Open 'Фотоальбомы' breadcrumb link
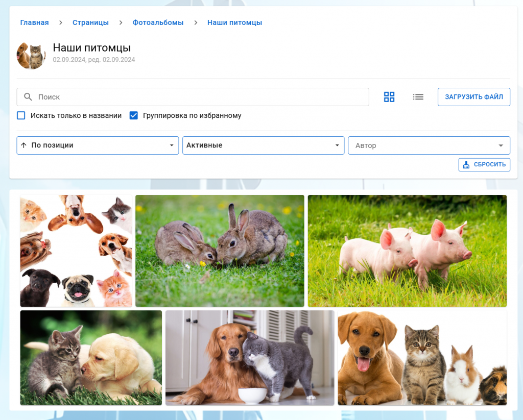Viewport: 523px width, 420px height. click(158, 22)
